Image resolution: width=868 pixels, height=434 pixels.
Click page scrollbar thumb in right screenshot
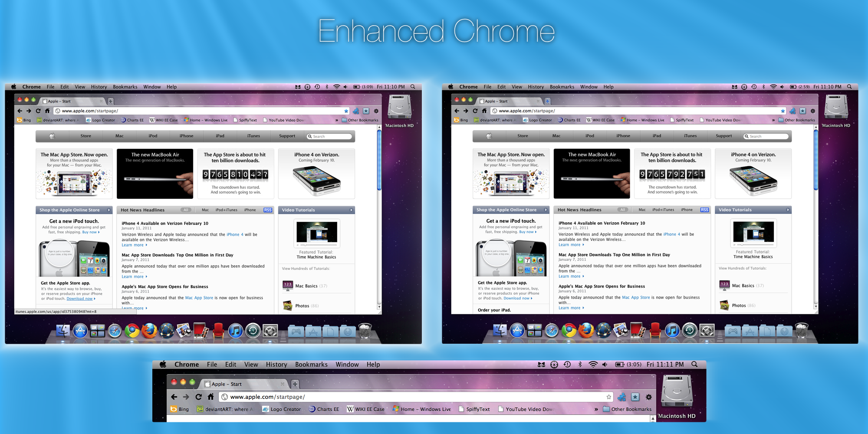[x=816, y=161]
